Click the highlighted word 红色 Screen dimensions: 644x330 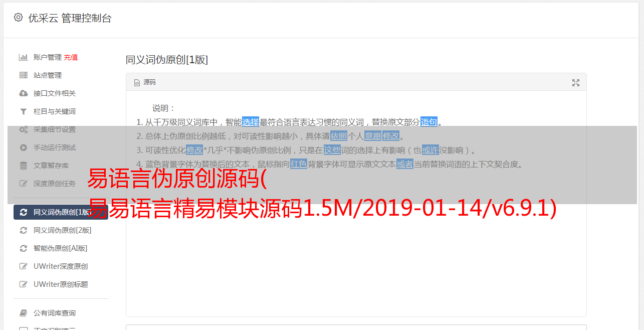299,164
